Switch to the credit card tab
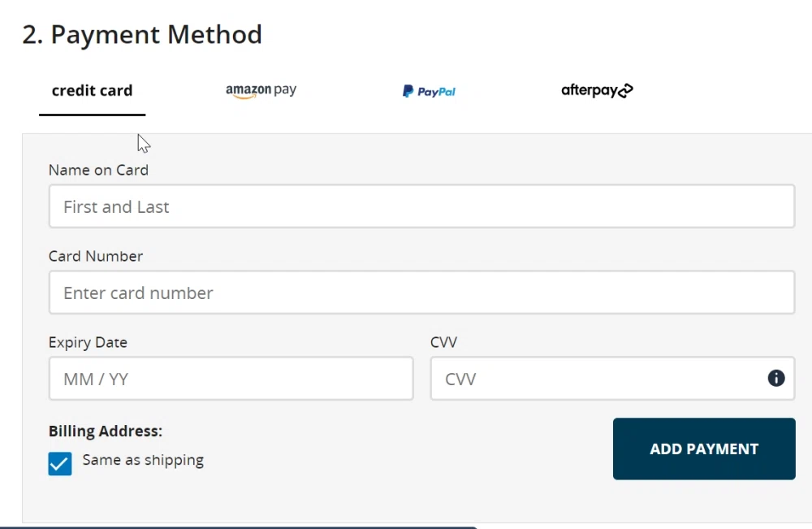The height and width of the screenshot is (529, 812). coord(91,90)
